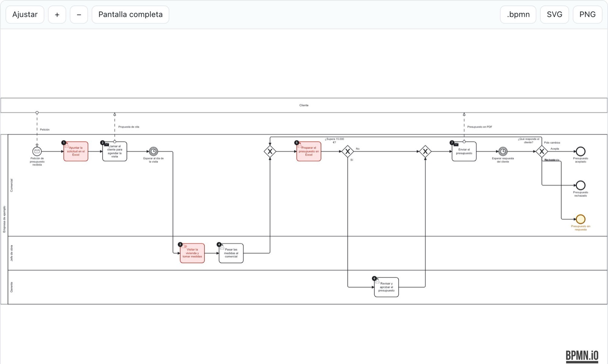Click the Propuesta de cita flow label
608x364 pixels.
click(129, 127)
